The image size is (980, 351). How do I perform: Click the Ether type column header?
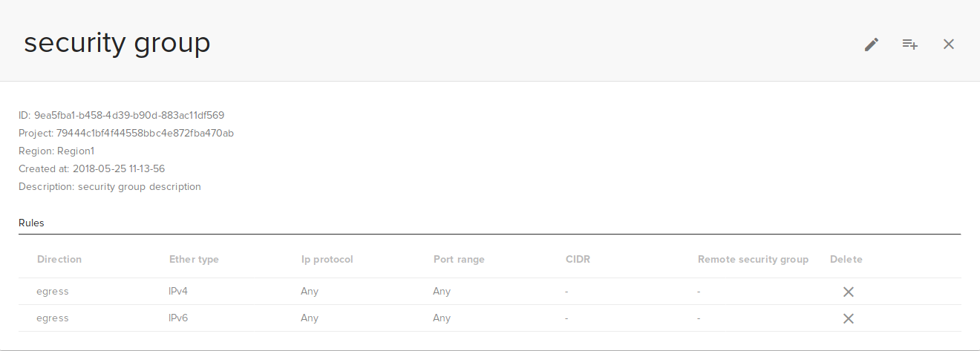click(x=194, y=259)
